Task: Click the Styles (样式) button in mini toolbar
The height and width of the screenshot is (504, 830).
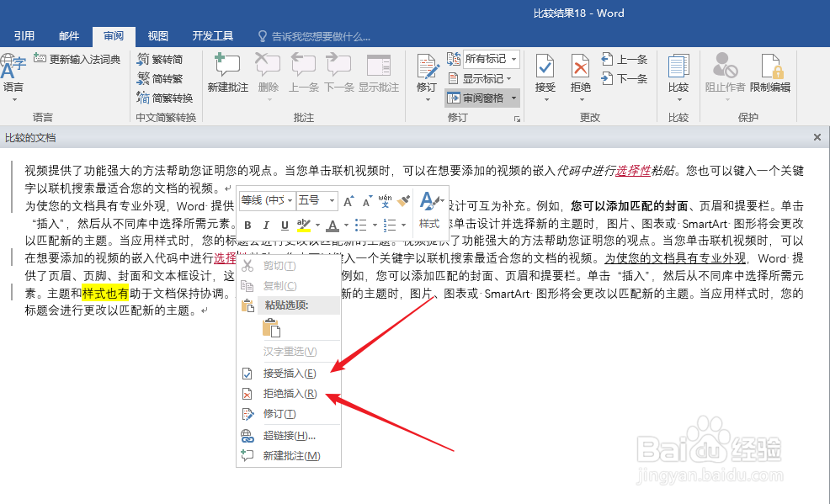Action: [x=430, y=210]
